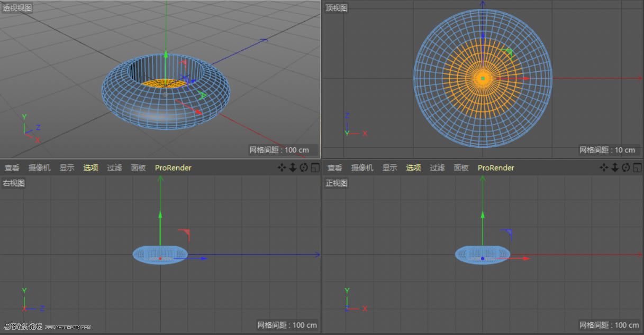
Task: Click the 选项 menu in the front view toolbar
Action: point(413,168)
